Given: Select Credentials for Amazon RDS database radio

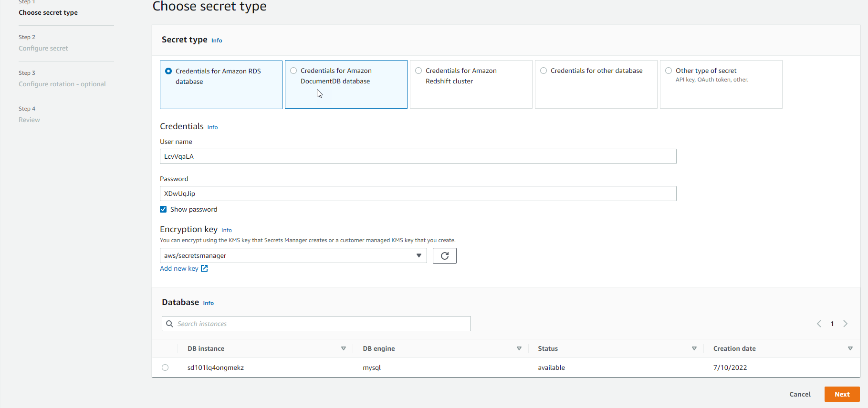Looking at the screenshot, I should click(x=168, y=71).
